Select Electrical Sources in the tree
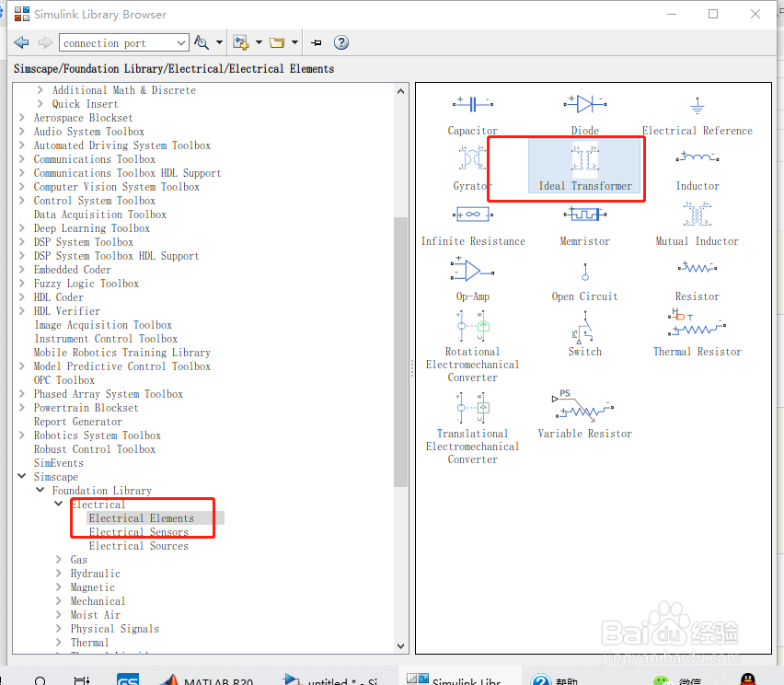784x685 pixels. click(x=139, y=546)
